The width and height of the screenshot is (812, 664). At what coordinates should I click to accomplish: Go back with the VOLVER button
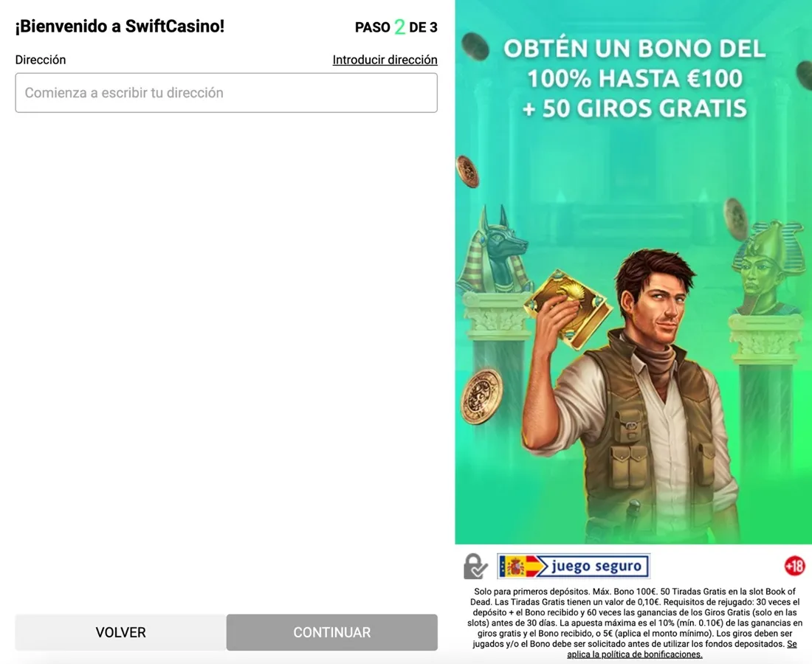(120, 632)
